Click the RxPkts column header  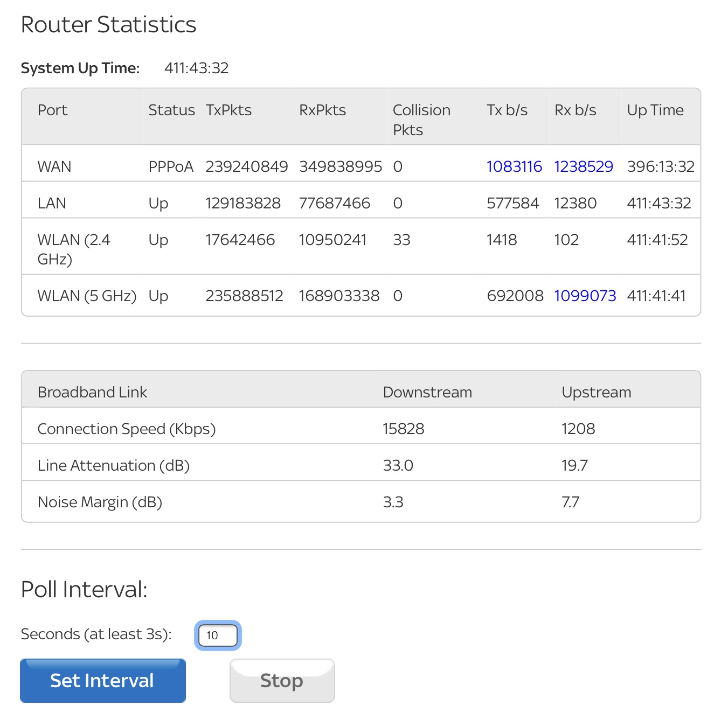[323, 110]
